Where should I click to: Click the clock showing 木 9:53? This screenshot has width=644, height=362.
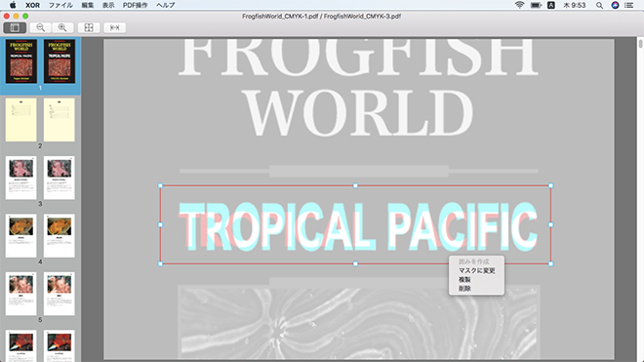tap(574, 5)
